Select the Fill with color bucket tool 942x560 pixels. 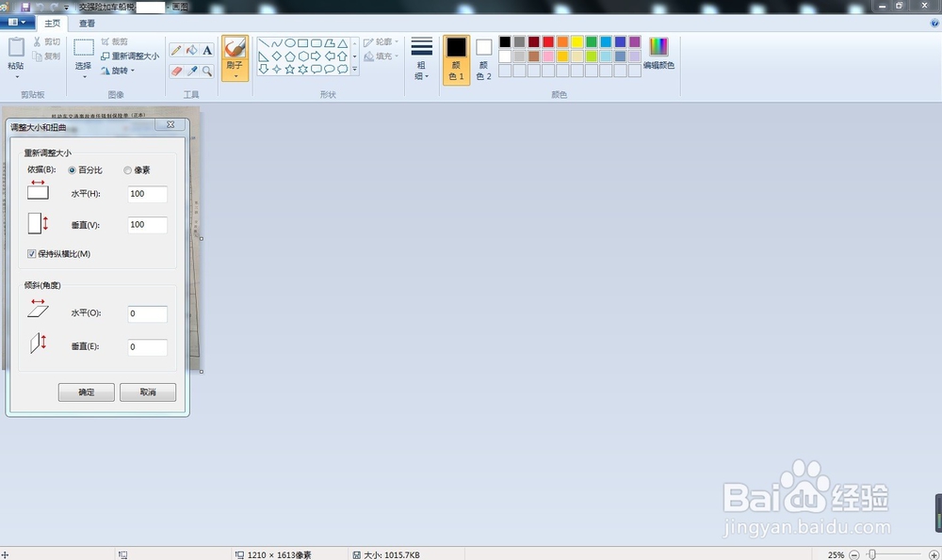point(191,51)
